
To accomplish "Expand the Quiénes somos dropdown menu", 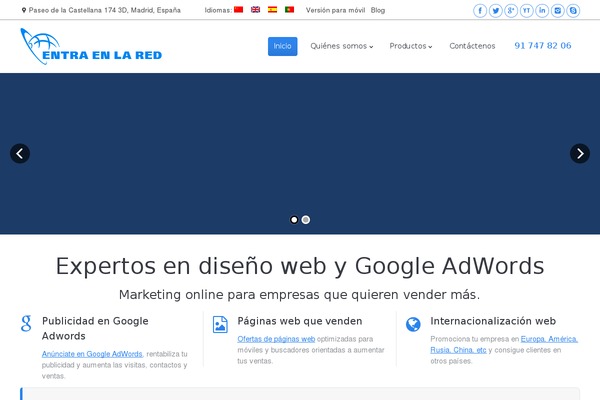I will click(342, 46).
